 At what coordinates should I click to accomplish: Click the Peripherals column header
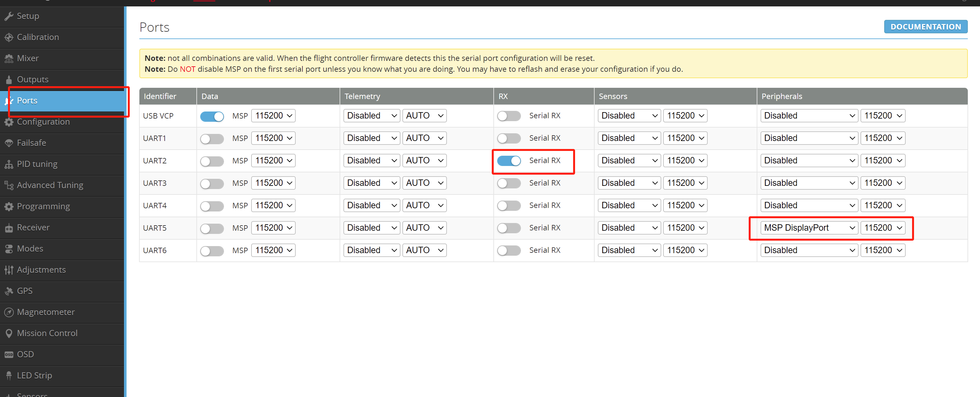[x=862, y=96]
